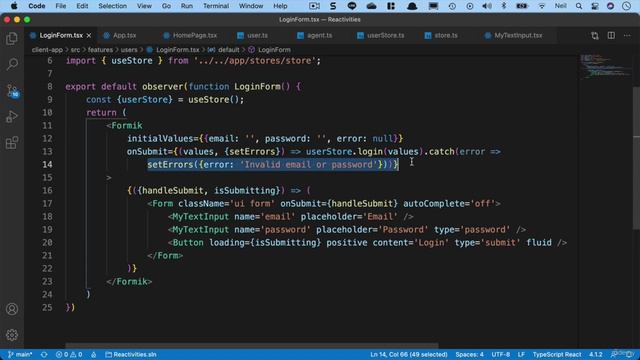Open the Search view in the activity bar
The height and width of the screenshot is (360, 640).
[x=12, y=64]
